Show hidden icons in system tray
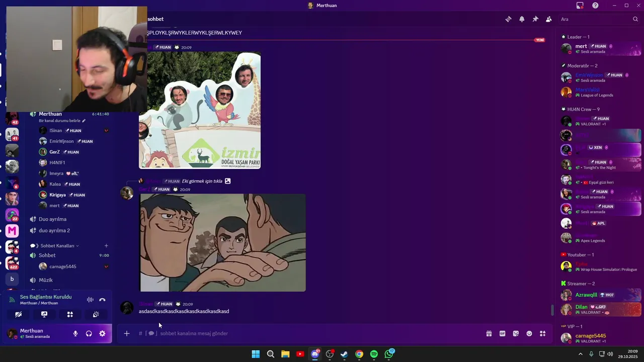Screen dimensions: 644x362 coord(581,354)
